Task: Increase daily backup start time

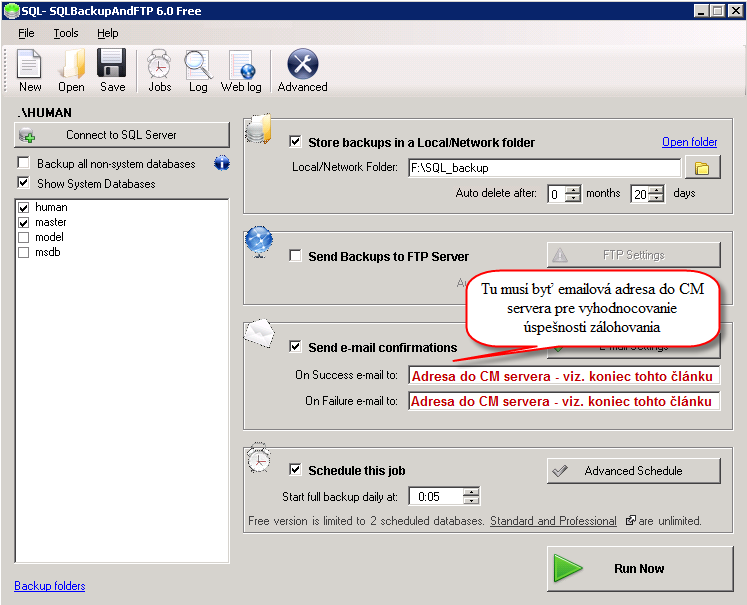Action: coord(471,492)
